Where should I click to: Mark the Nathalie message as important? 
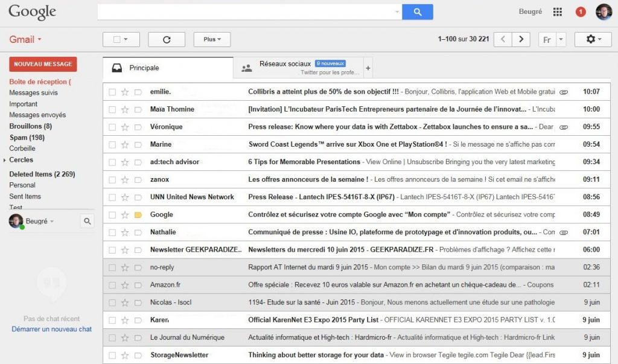point(138,232)
